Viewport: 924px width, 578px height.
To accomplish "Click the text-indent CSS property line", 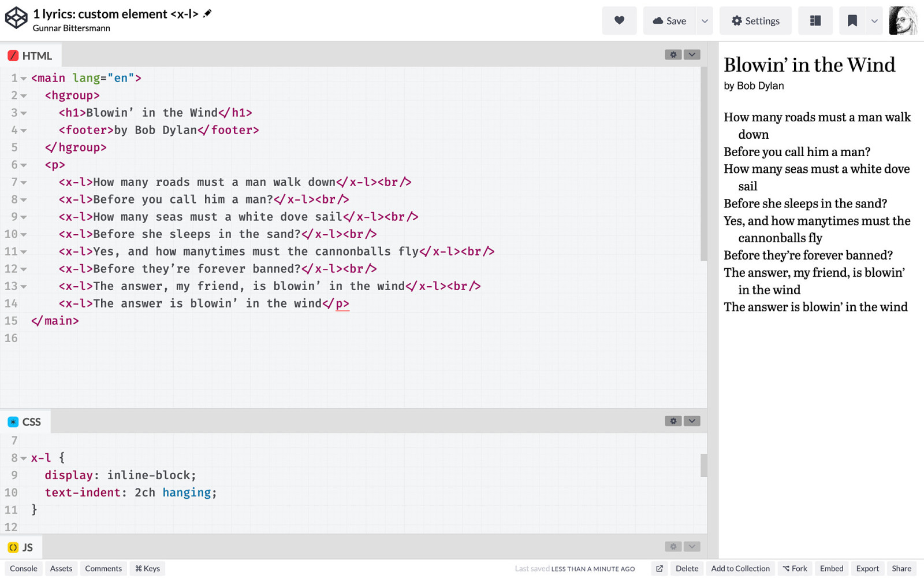I will (131, 492).
